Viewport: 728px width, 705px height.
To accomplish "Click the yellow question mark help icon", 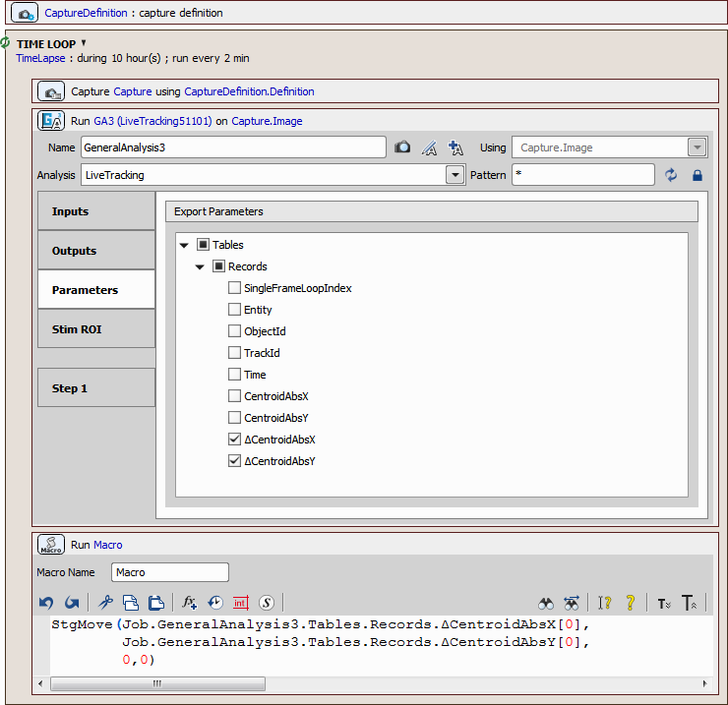I will point(630,603).
